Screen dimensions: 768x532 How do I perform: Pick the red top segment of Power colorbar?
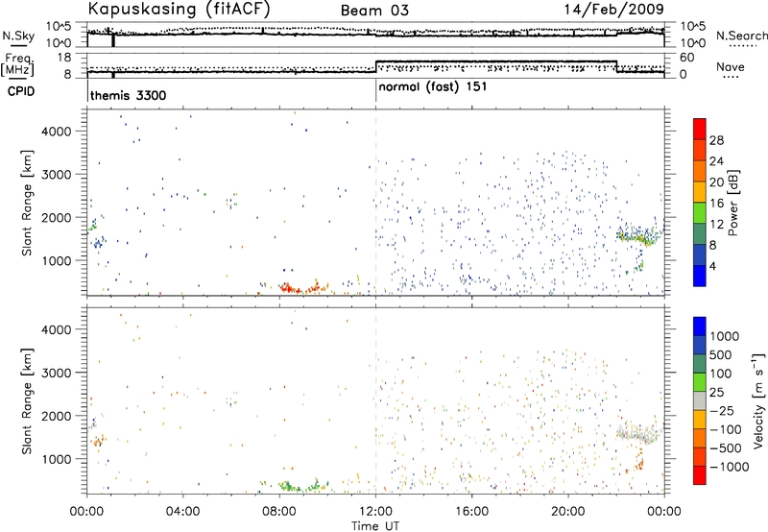click(x=700, y=129)
